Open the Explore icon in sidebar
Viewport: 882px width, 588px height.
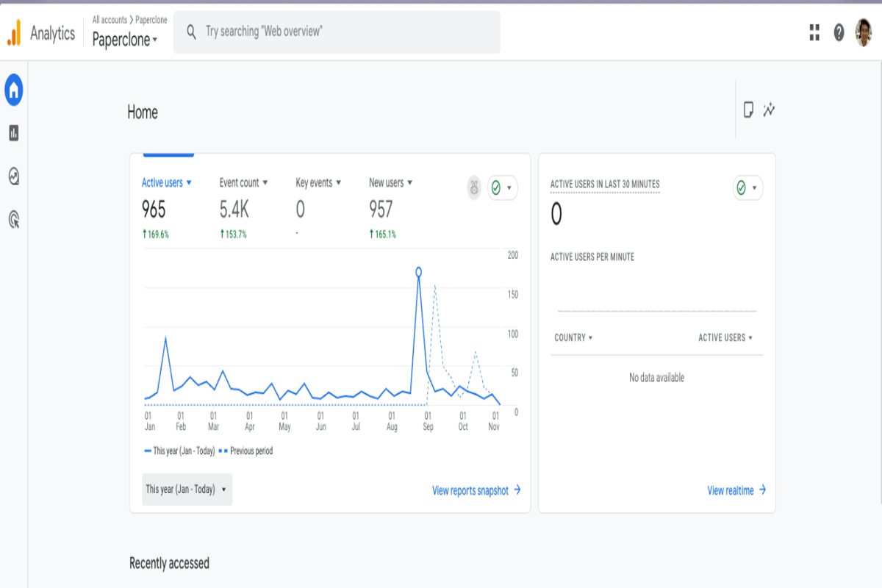[x=14, y=176]
